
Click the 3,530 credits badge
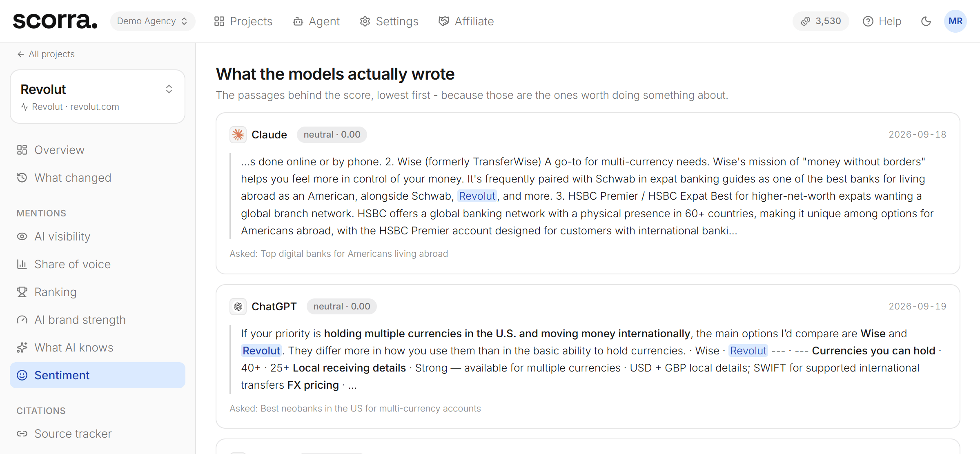[x=821, y=21]
